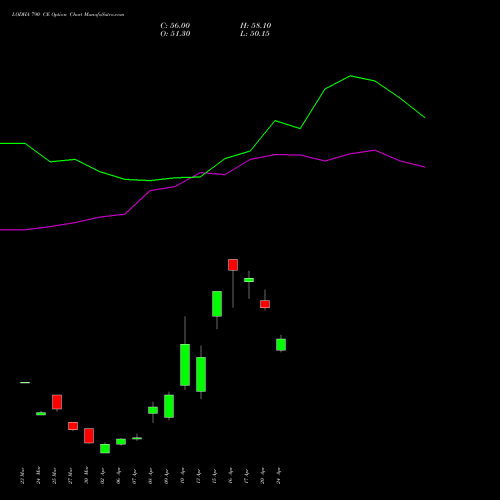The width and height of the screenshot is (500, 500).
Task: Click the green indicator line at its peak
Action: (x=350, y=76)
